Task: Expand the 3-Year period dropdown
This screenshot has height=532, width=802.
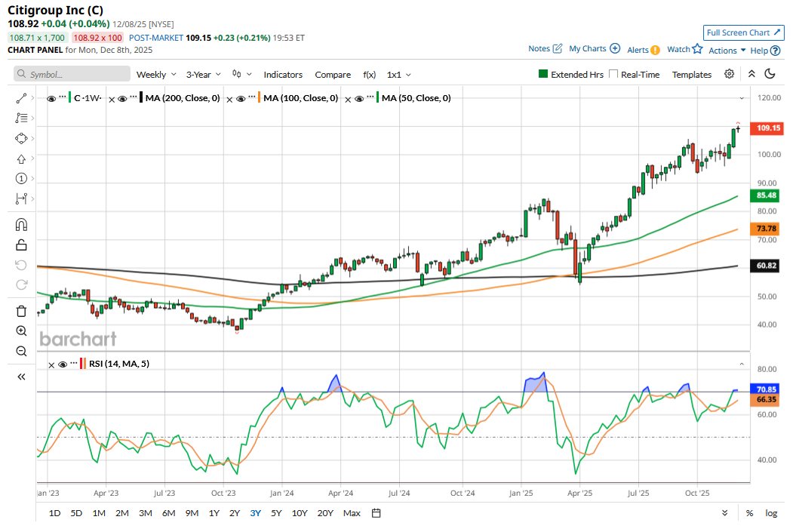Action: pyautogui.click(x=204, y=75)
